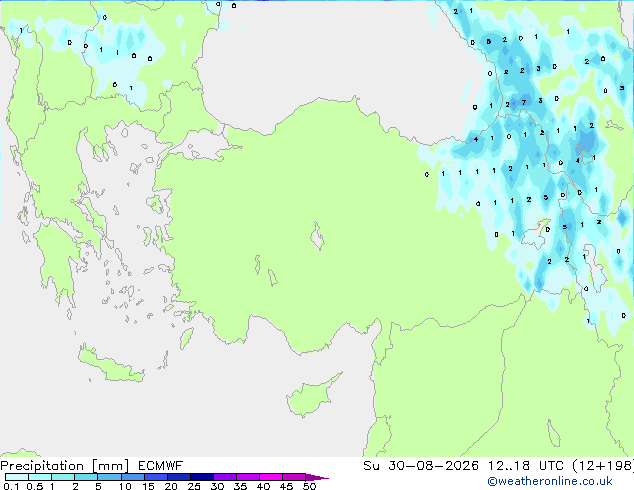Click the 40–45 mm bright magenta swatch
Image resolution: width=634 pixels, height=490 pixels.
point(271,477)
